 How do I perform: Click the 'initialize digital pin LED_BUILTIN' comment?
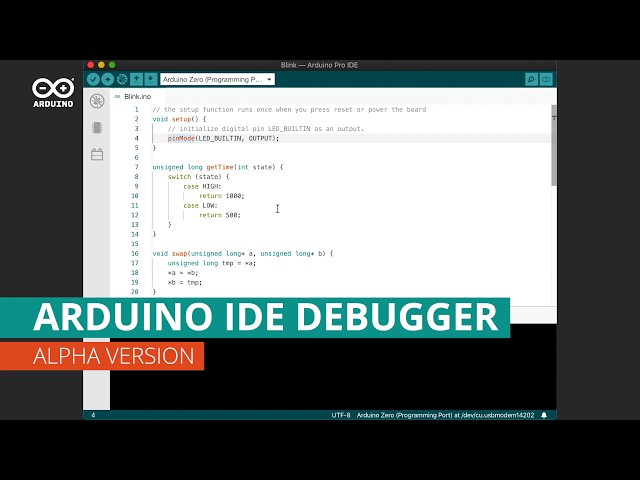(x=265, y=129)
